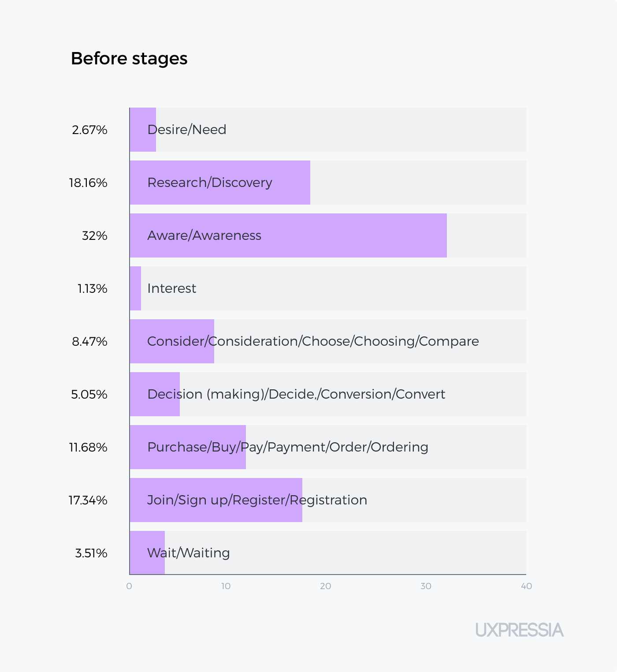This screenshot has height=672, width=617.
Task: Click the Research/Discovery bar
Action: pyautogui.click(x=220, y=183)
